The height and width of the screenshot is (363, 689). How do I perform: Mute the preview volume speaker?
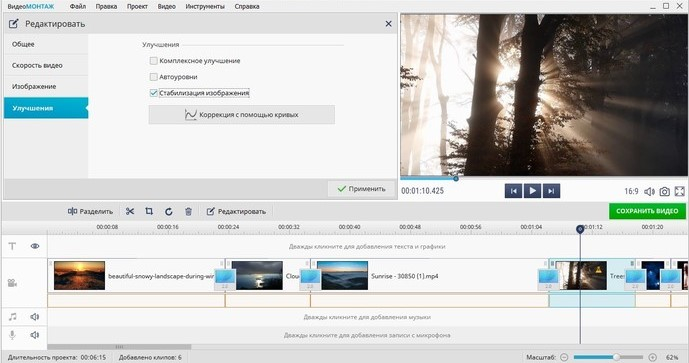[x=649, y=191]
